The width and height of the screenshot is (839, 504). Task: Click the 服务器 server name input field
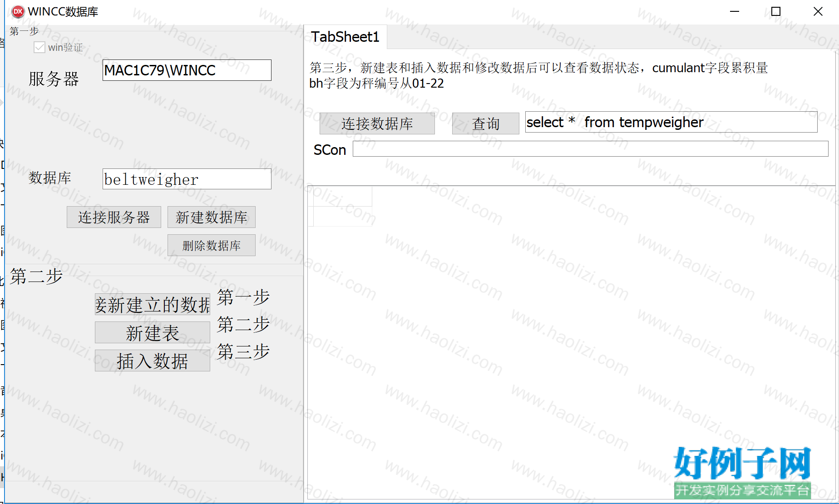[187, 70]
